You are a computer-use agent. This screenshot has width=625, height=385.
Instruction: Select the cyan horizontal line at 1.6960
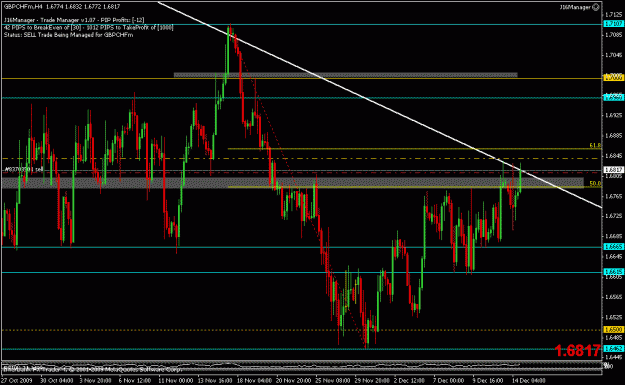301,98
